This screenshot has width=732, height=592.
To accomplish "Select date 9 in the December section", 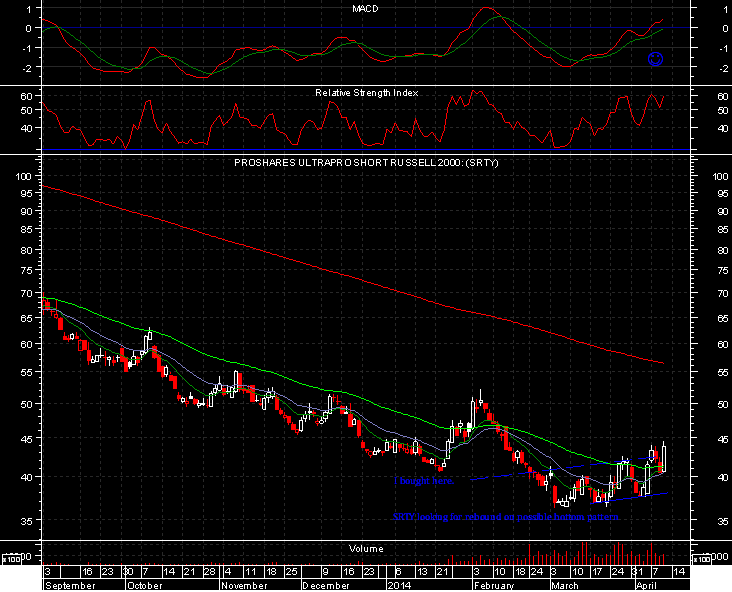I will pos(325,571).
